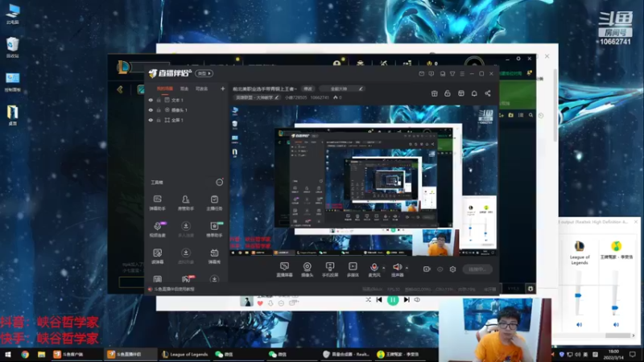Click the gift box icon in 直播伴侣 header
Viewport: 644px width, 362px height.
[x=434, y=93]
